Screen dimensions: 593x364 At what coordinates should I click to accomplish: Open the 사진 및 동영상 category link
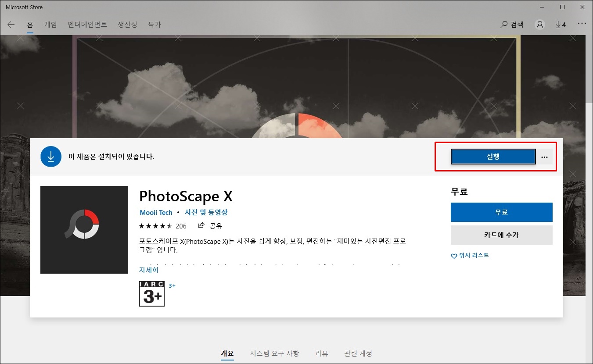(206, 213)
